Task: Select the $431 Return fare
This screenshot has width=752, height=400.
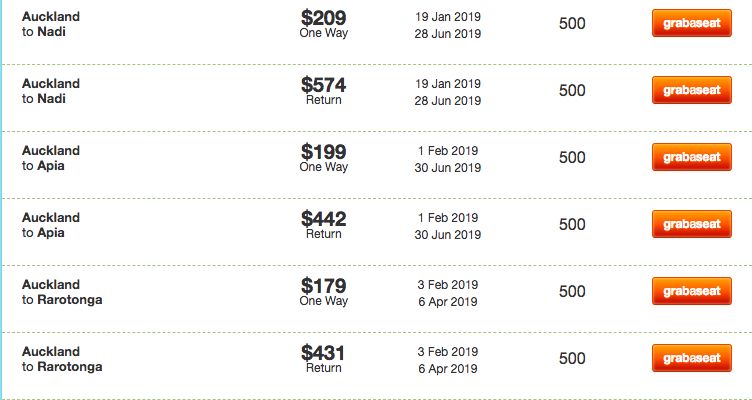Action: (324, 358)
